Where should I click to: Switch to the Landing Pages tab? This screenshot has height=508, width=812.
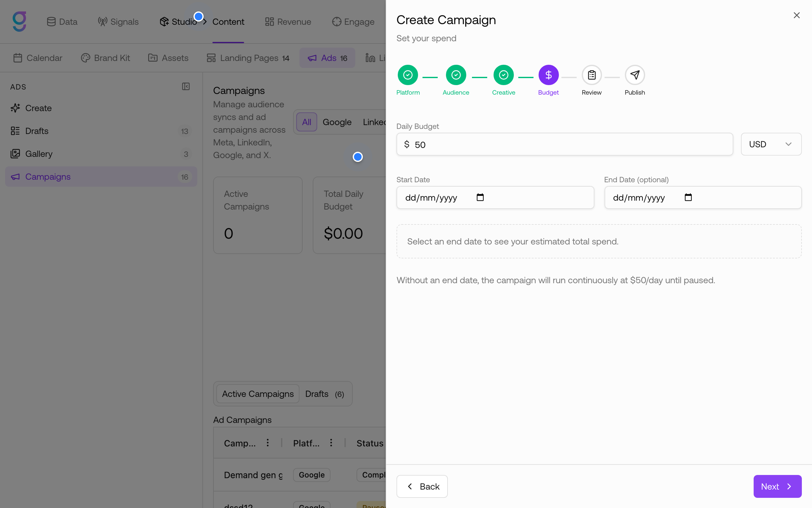point(248,58)
